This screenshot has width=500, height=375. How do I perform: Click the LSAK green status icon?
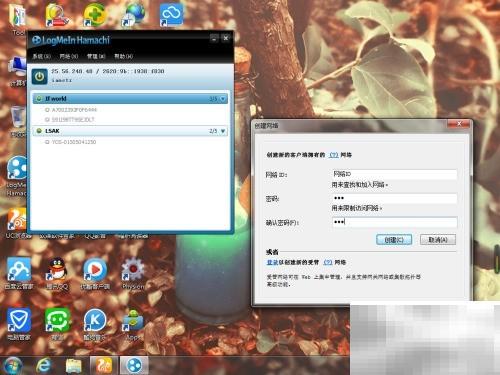[39, 131]
